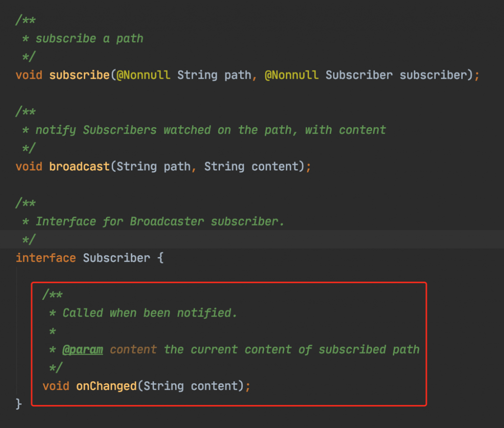Click the void keyword before onChanged
The width and height of the screenshot is (504, 428).
click(56, 386)
